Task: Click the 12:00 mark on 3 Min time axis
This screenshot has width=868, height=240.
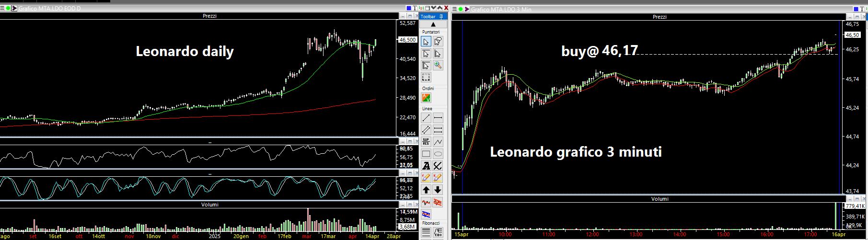Action: tap(592, 235)
